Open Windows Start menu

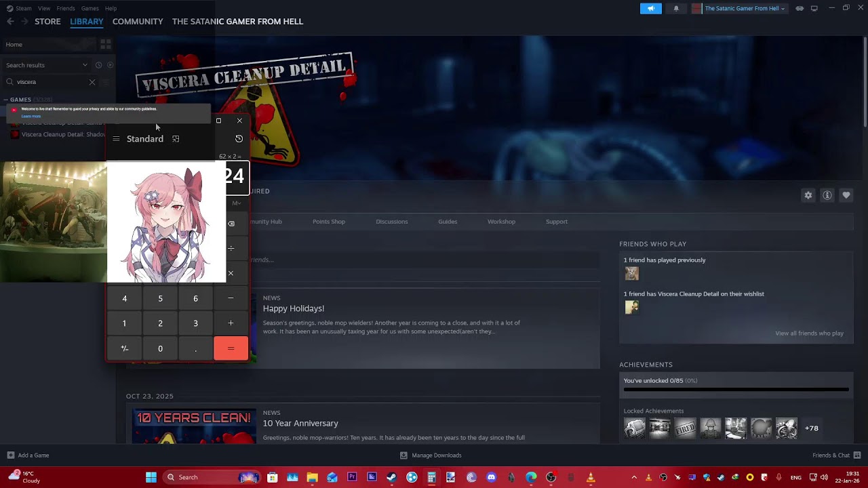click(151, 477)
